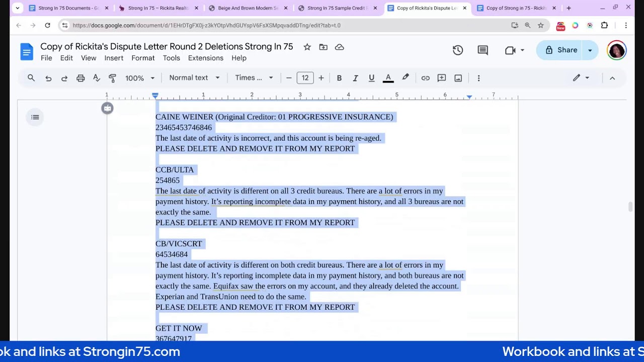This screenshot has height=362, width=644.
Task: Open the Chrome extensions puzzle icon
Action: (x=604, y=25)
